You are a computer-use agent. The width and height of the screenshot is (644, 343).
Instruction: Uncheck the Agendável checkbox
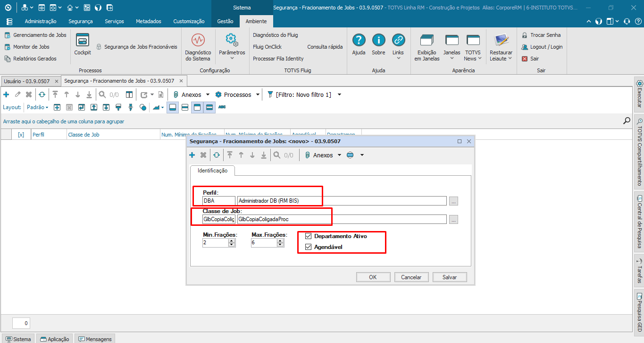(308, 246)
